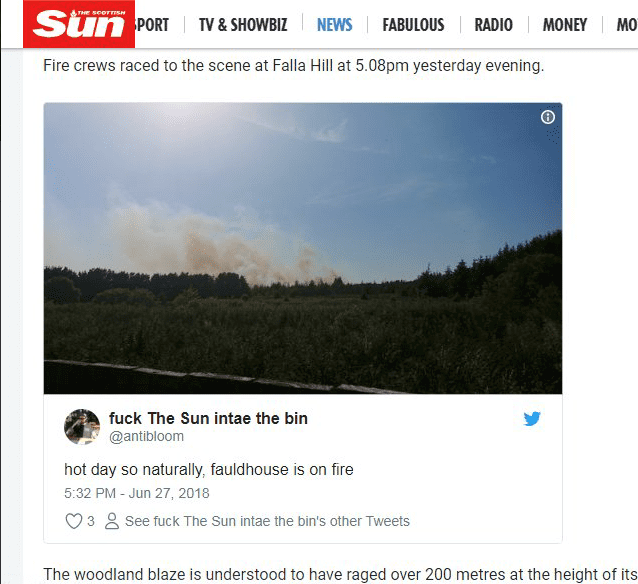Open the Radio section
This screenshot has width=638, height=584.
click(494, 25)
